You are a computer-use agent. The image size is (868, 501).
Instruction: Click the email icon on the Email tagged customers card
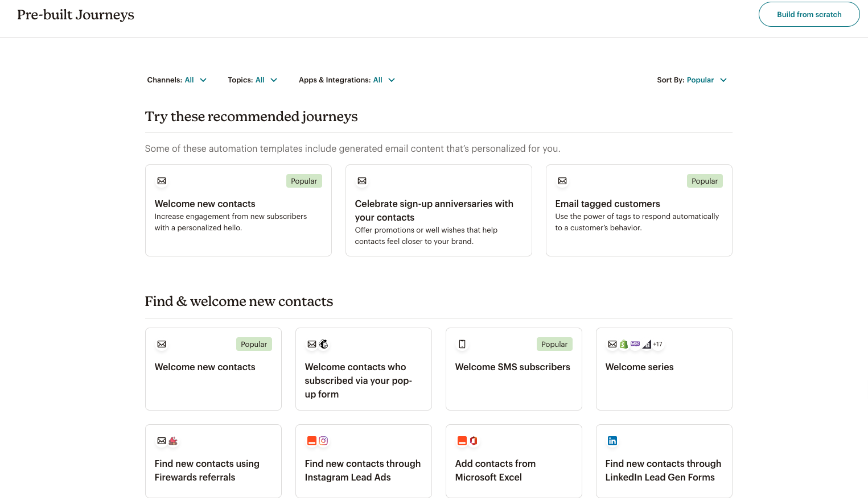point(562,181)
